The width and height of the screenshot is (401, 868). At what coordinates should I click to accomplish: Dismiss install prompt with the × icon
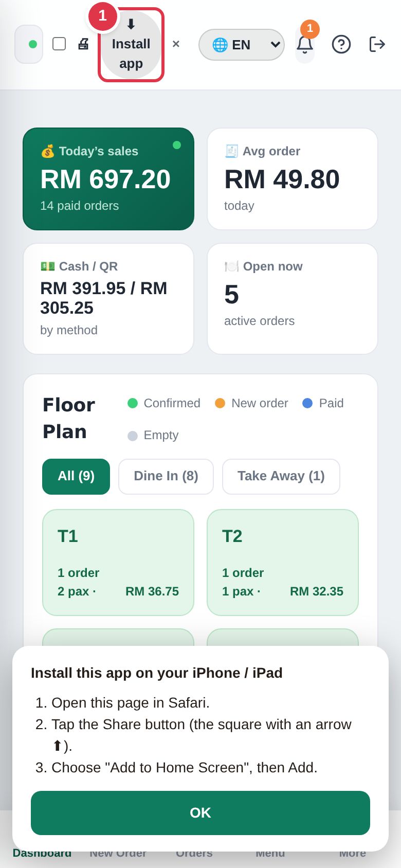click(x=176, y=44)
